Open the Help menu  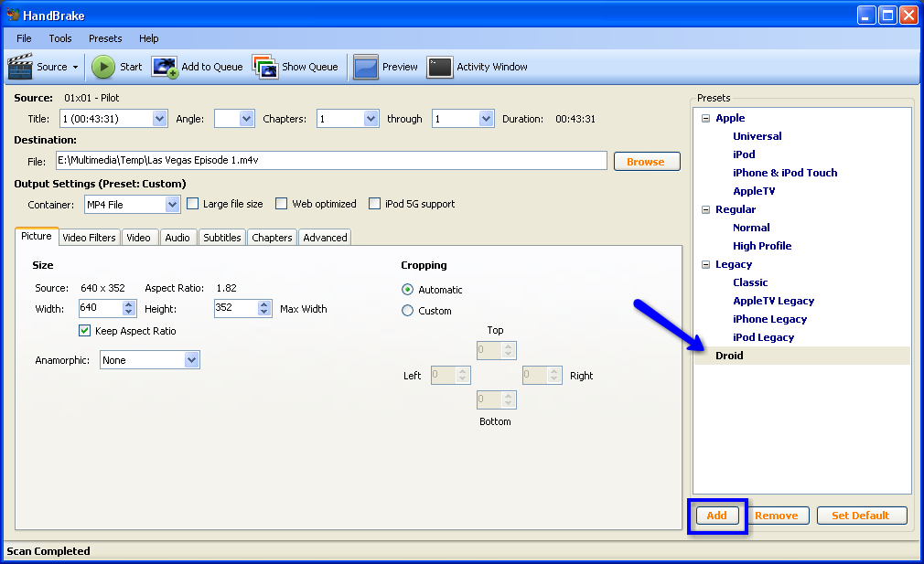click(148, 38)
